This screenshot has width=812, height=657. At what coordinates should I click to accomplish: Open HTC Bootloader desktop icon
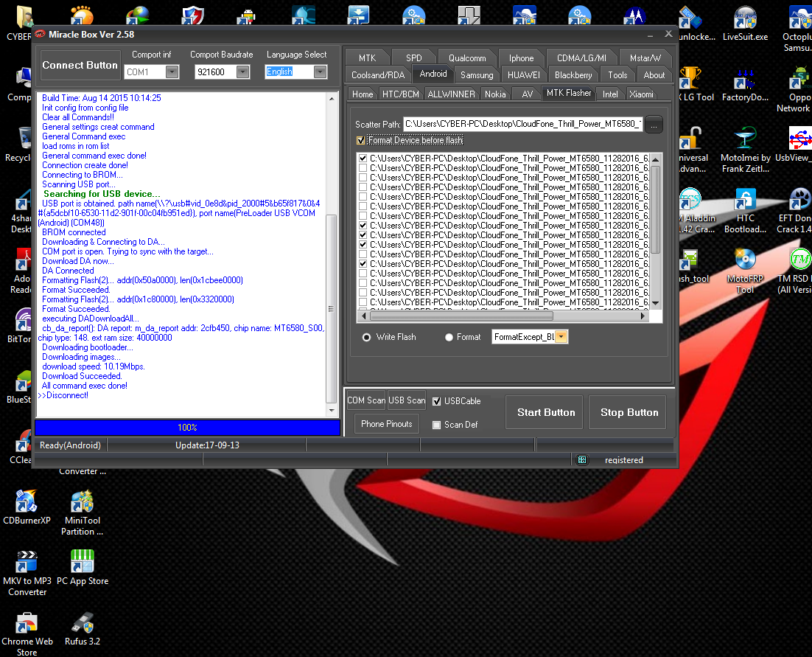coord(745,210)
